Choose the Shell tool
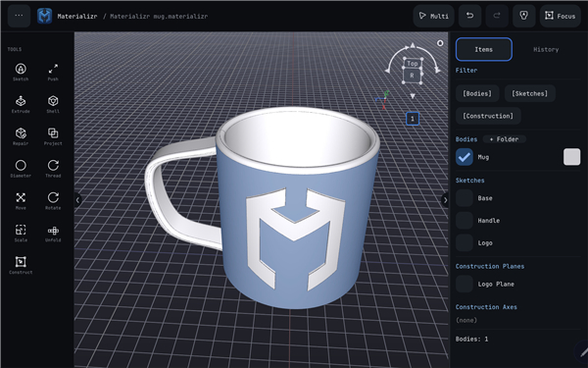This screenshot has height=368, width=588. click(53, 104)
